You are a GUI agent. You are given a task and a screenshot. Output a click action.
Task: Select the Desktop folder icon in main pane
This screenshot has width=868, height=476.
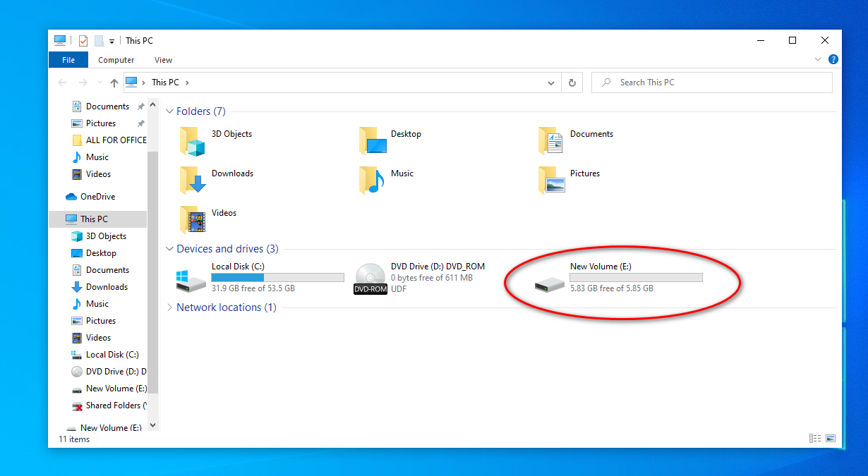coord(373,141)
